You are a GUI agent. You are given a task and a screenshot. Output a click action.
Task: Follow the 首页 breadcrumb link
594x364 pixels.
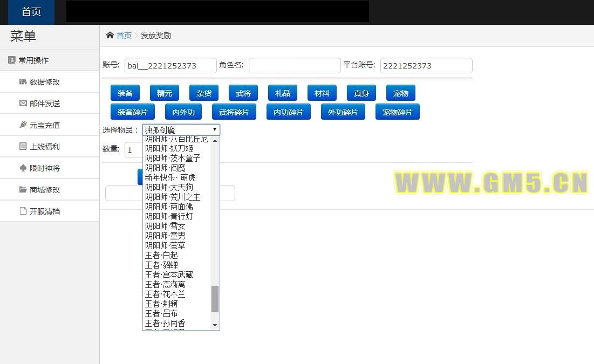124,36
